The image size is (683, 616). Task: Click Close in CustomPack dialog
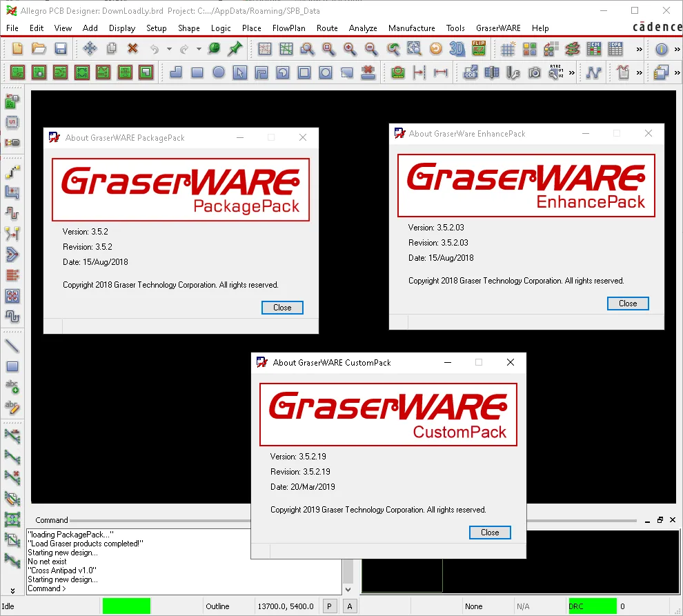pyautogui.click(x=490, y=533)
